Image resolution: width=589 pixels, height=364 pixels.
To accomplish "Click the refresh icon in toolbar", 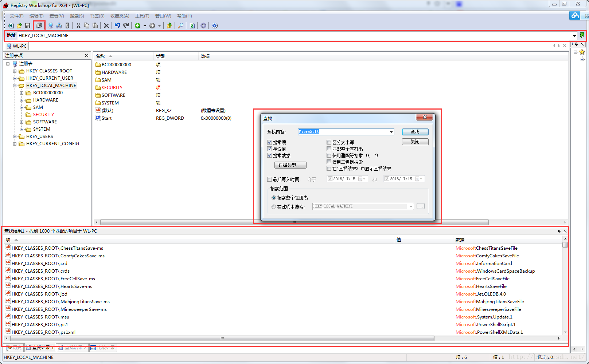I will 192,25.
